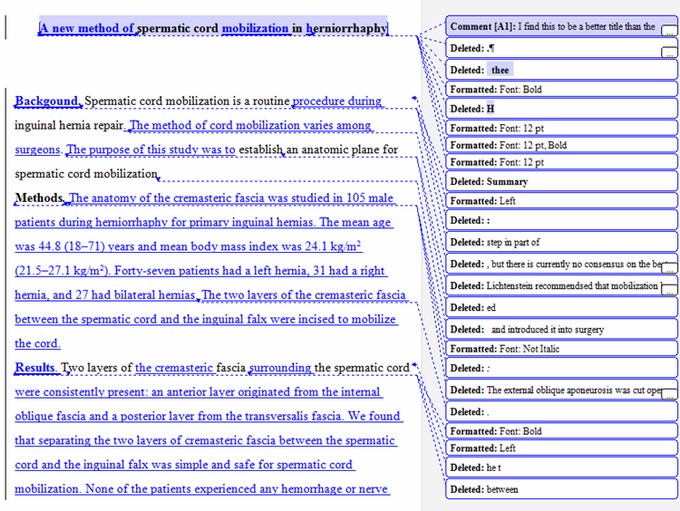Select the 'Deleted: H' revision balloon
680x511 pixels.
561,108
